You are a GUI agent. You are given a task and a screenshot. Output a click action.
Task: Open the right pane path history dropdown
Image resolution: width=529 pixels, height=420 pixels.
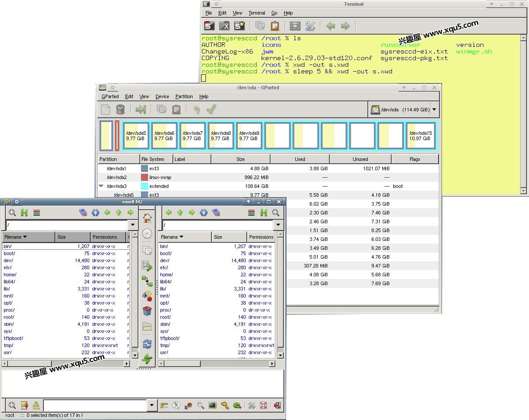pyautogui.click(x=278, y=225)
